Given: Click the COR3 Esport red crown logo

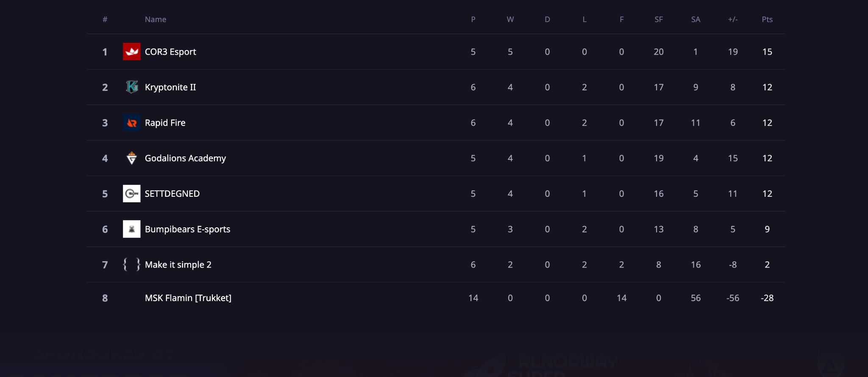Looking at the screenshot, I should [131, 52].
